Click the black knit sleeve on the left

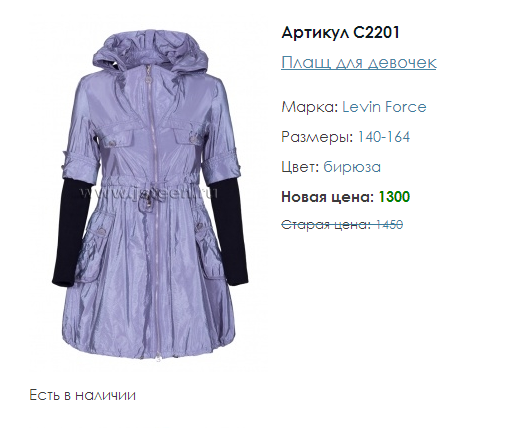pyautogui.click(x=68, y=233)
